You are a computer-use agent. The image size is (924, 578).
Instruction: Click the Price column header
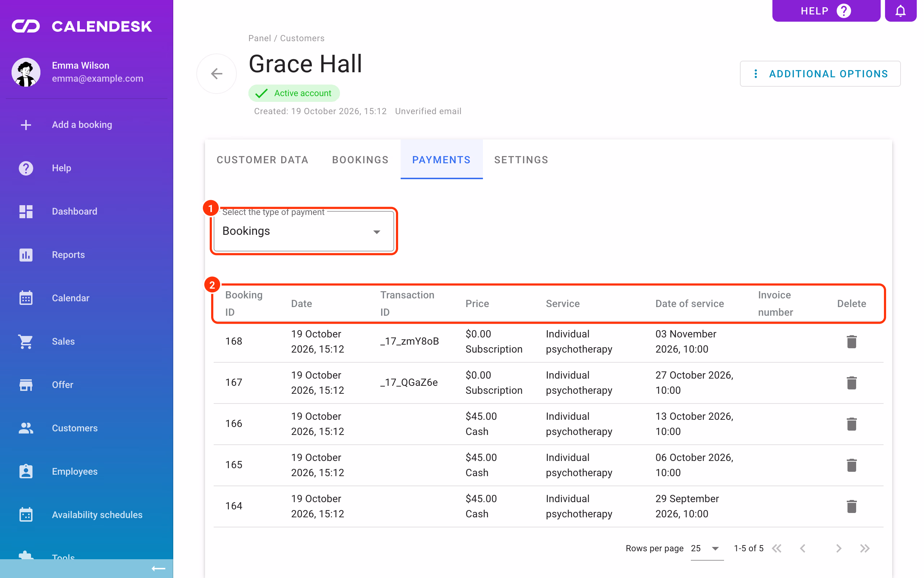(x=477, y=303)
